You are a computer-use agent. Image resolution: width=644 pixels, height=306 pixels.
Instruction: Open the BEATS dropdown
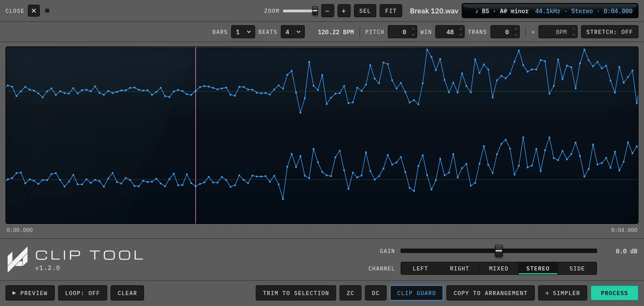coord(293,32)
